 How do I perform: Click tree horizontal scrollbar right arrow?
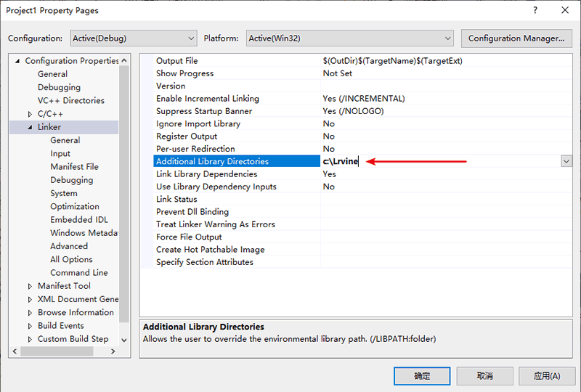(x=113, y=351)
